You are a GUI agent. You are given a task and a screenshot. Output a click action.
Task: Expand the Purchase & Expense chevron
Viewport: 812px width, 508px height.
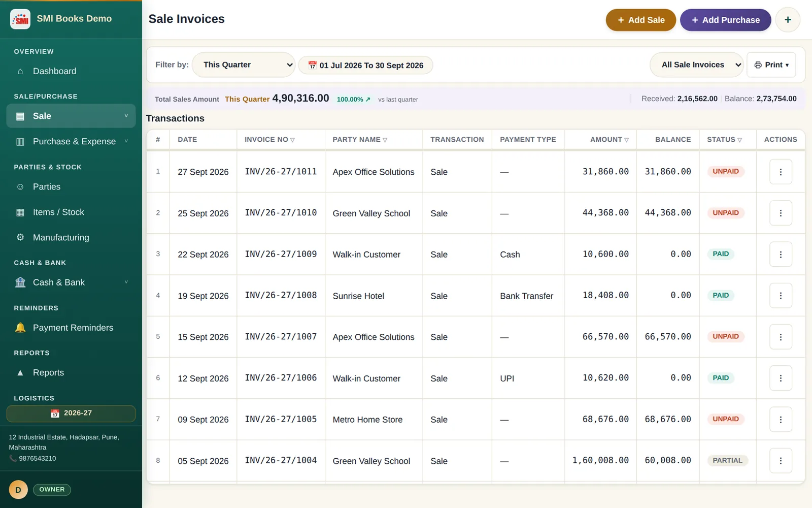pyautogui.click(x=126, y=141)
